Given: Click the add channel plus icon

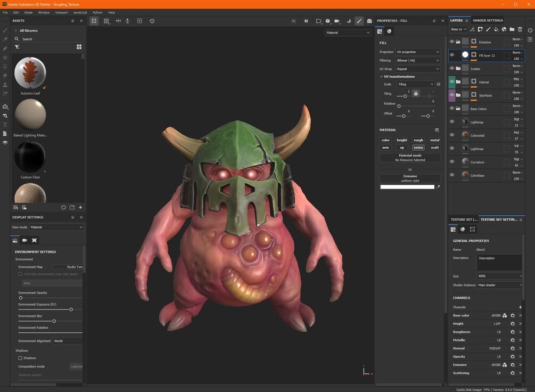Looking at the screenshot, I should point(520,307).
